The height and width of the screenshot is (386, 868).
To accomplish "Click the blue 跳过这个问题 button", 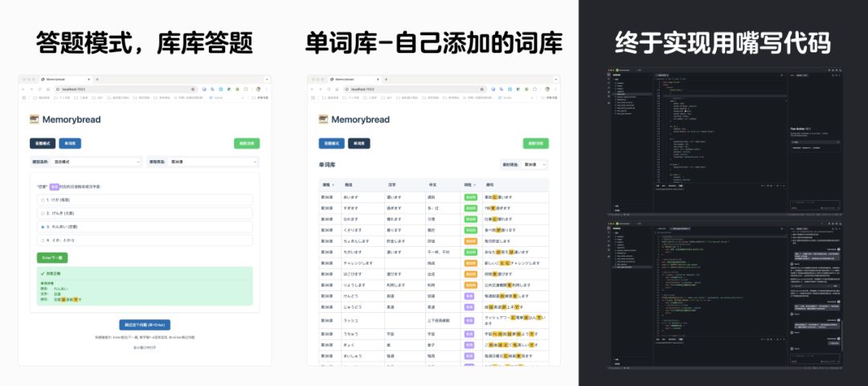I will [x=145, y=325].
